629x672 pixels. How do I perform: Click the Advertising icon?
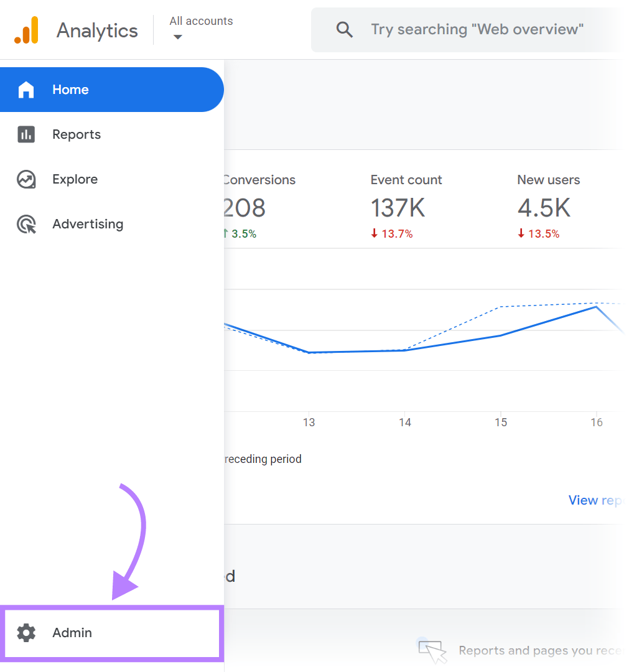click(x=26, y=224)
